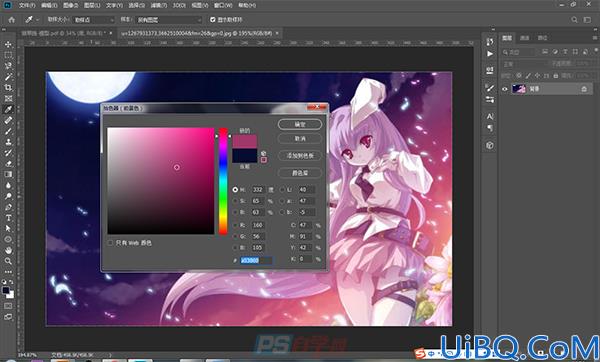The height and width of the screenshot is (362, 600).
Task: Select the G green radio button
Action: pos(235,236)
